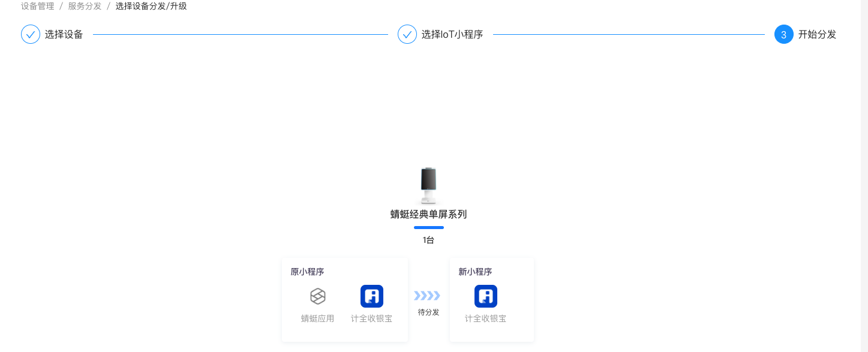Select the 开始分发 step label
This screenshot has width=868, height=352.
pyautogui.click(x=816, y=34)
